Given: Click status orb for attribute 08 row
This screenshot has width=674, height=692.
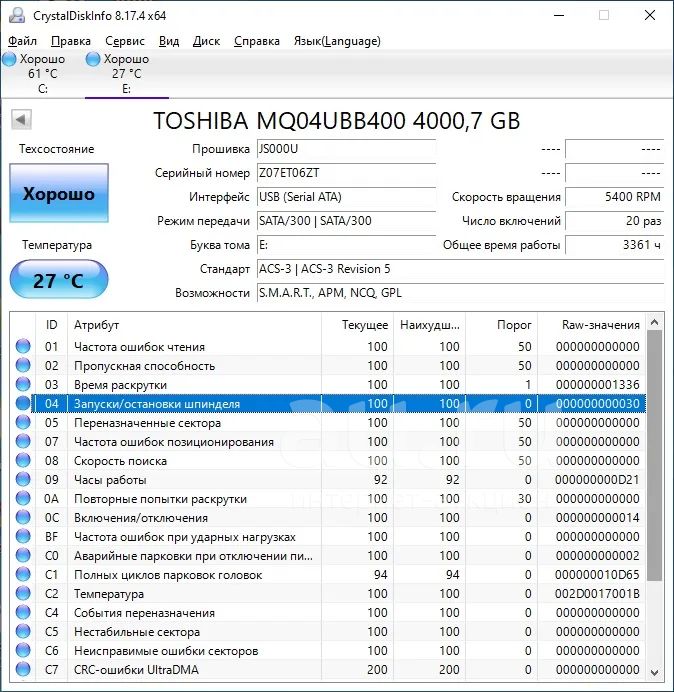Looking at the screenshot, I should click(23, 460).
